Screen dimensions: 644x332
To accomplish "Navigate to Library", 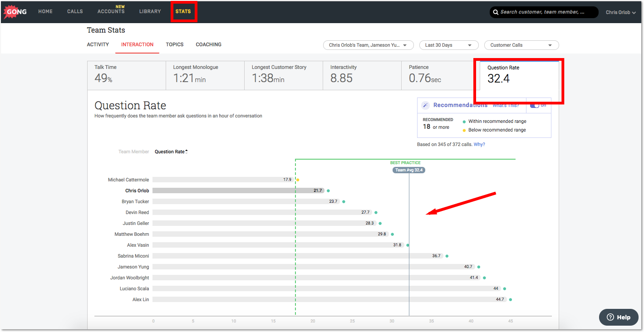I will (x=150, y=11).
